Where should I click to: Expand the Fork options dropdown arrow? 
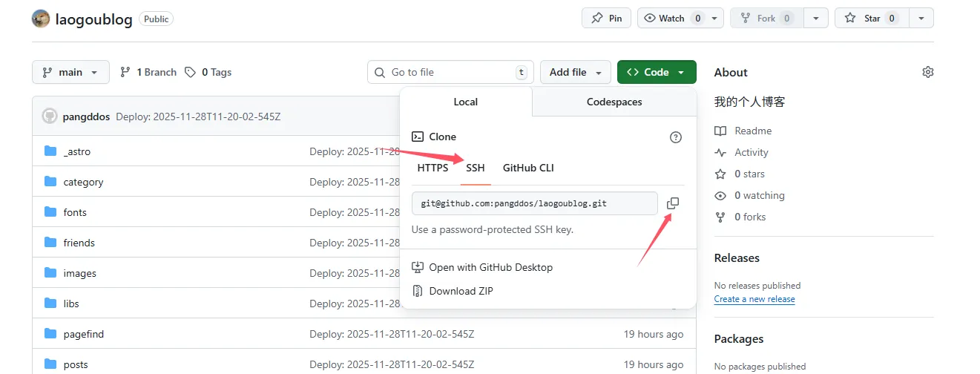(816, 19)
